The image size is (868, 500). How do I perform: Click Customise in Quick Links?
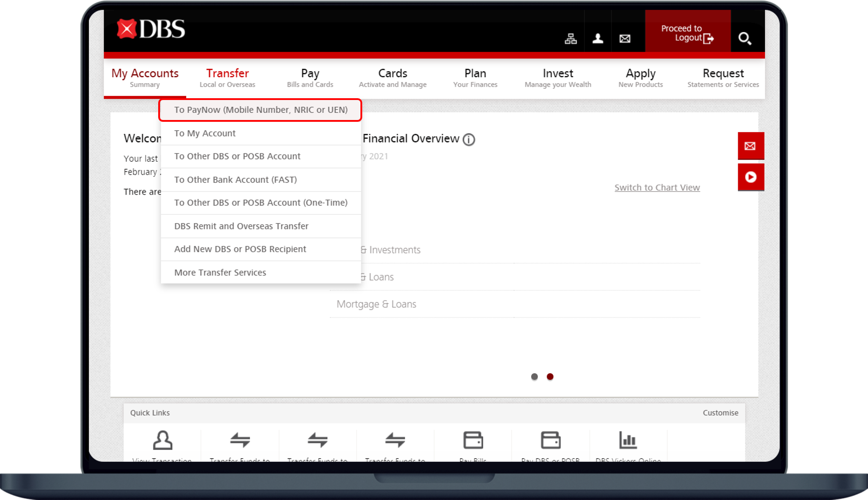(720, 412)
